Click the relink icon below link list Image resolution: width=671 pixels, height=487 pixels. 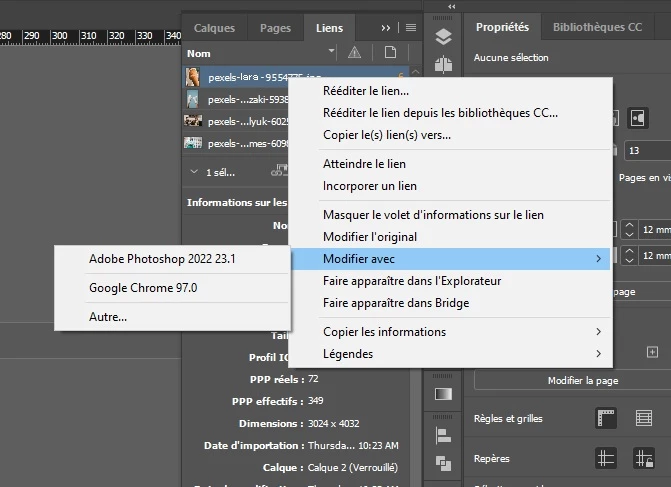pyautogui.click(x=279, y=171)
